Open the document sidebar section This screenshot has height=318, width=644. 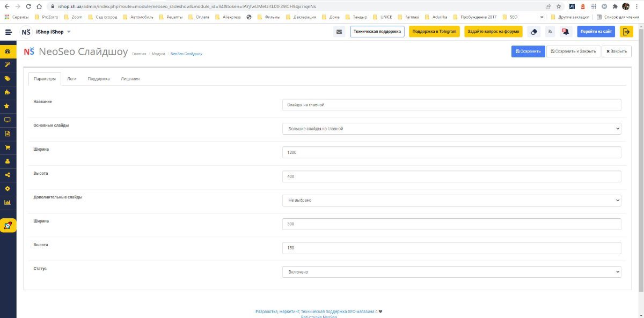point(8,134)
